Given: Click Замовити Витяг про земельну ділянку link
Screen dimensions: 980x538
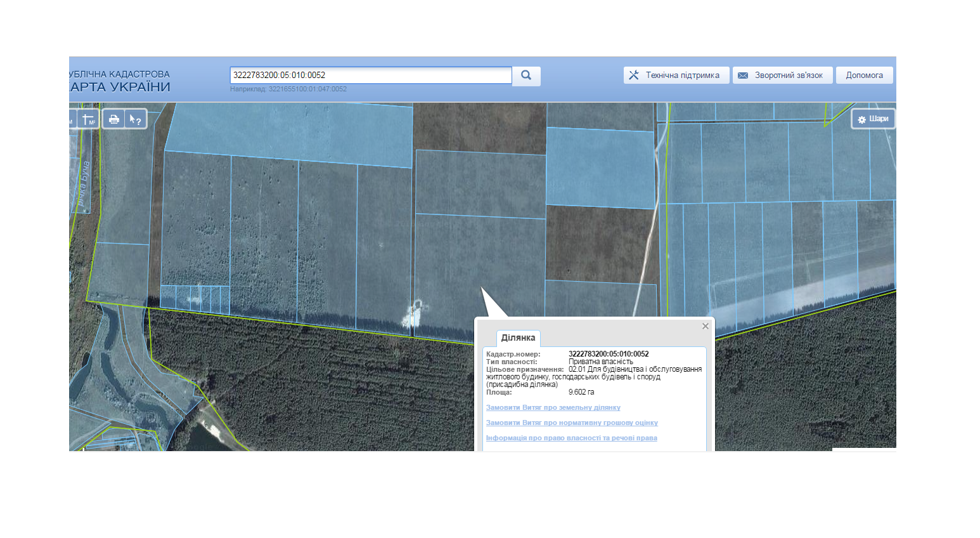Looking at the screenshot, I should coord(553,407).
